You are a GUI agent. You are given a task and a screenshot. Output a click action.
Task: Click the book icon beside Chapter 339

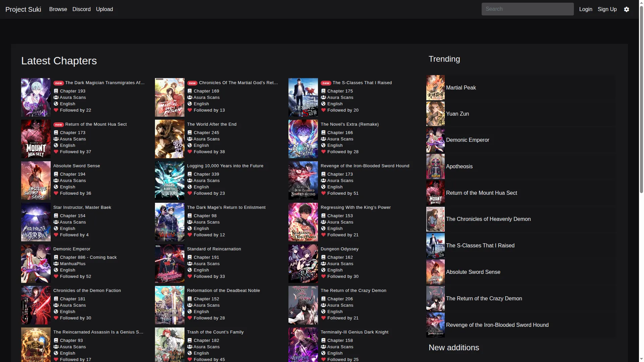[x=190, y=174]
